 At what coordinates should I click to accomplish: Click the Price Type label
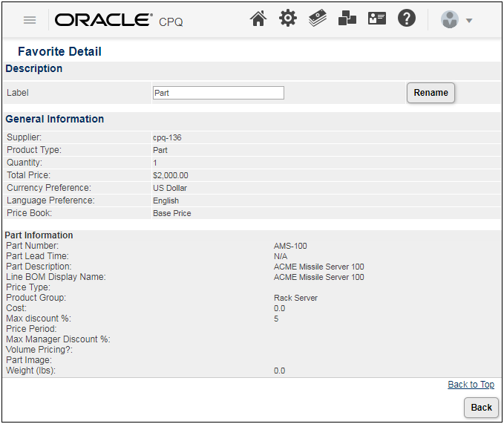pos(28,287)
